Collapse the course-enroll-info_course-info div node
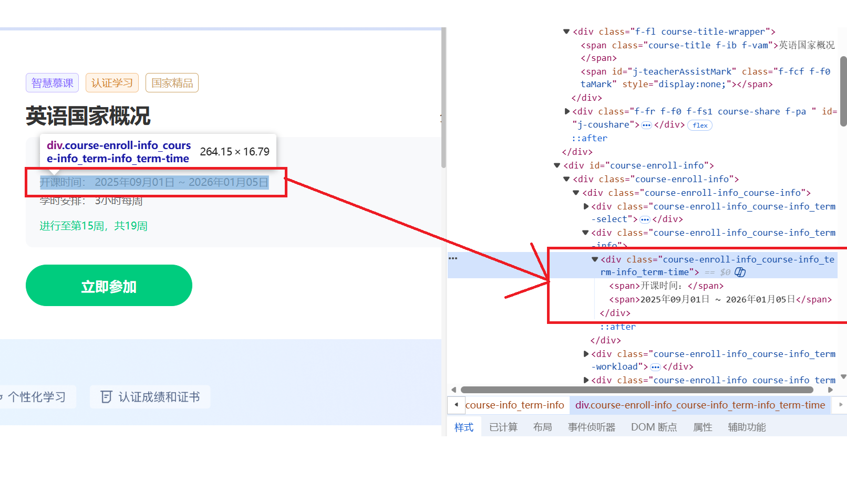Screen dimensions: 847x504 pyautogui.click(x=576, y=193)
